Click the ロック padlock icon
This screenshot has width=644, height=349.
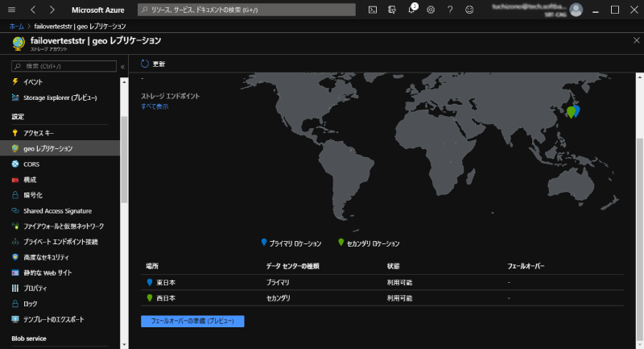click(x=15, y=303)
